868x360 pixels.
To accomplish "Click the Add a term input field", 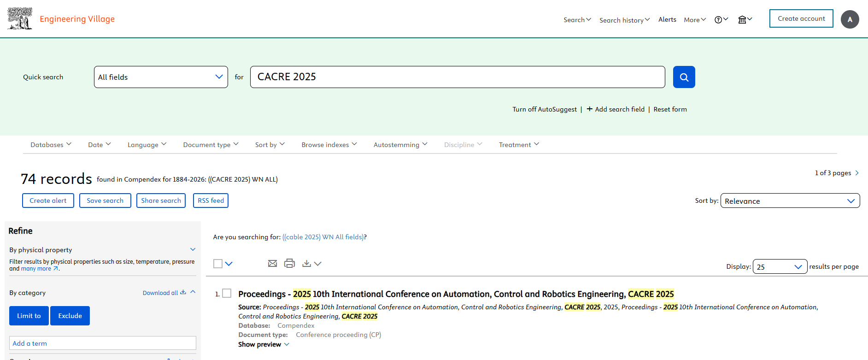I will (102, 343).
